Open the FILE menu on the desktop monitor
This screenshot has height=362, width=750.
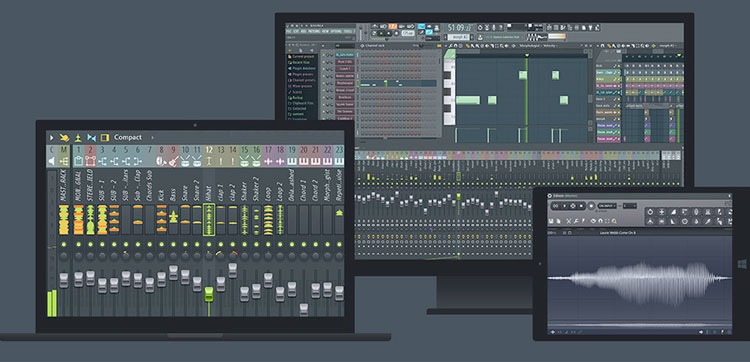[288, 32]
